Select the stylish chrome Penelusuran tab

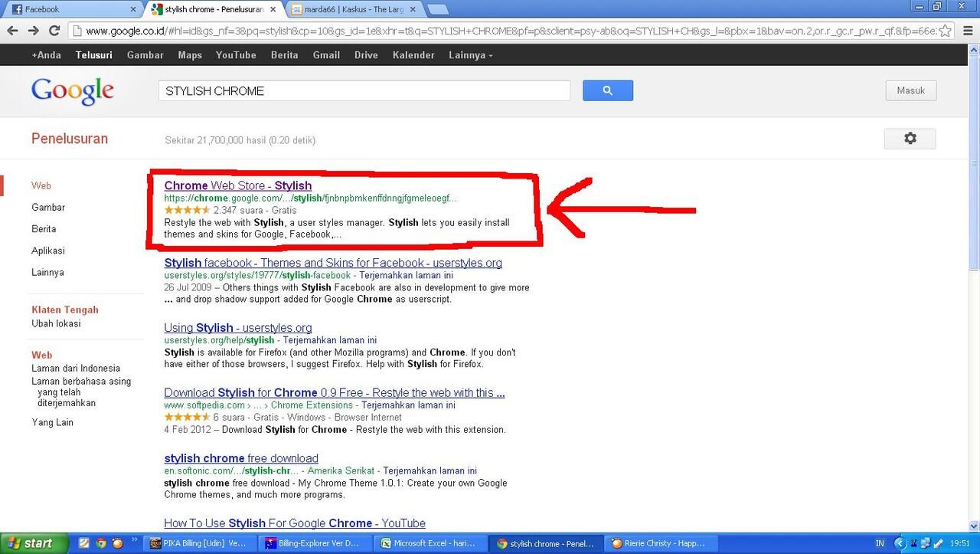[211, 9]
